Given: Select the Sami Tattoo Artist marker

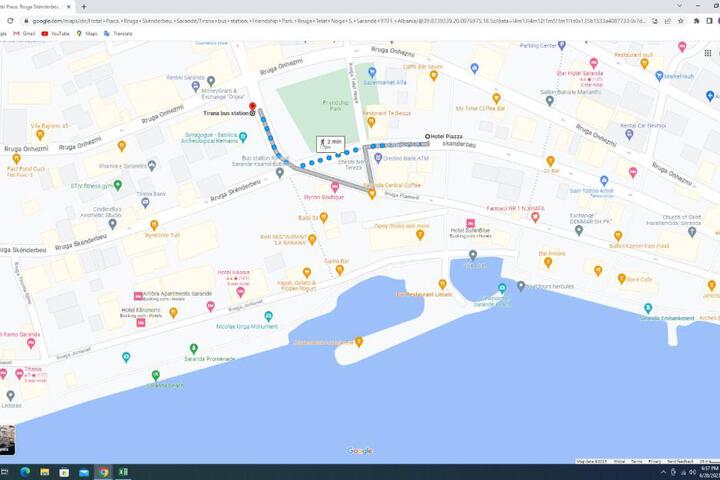Looking at the screenshot, I should coord(604,181).
